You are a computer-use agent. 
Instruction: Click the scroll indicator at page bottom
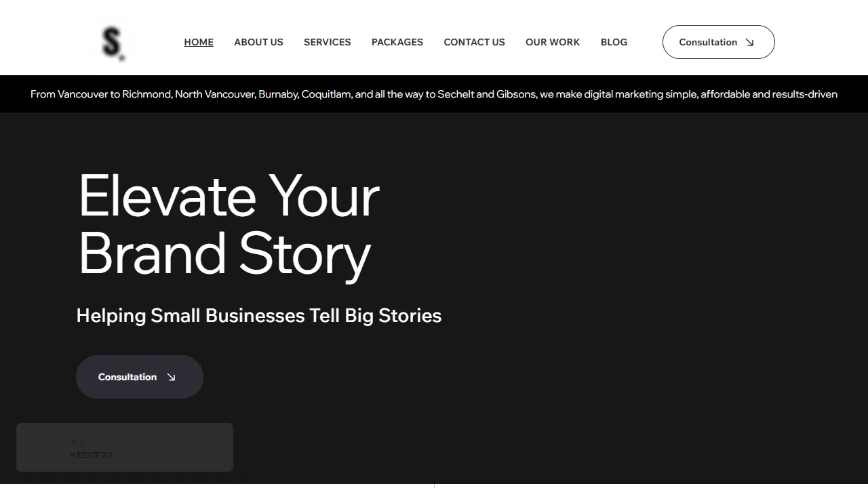click(x=434, y=485)
